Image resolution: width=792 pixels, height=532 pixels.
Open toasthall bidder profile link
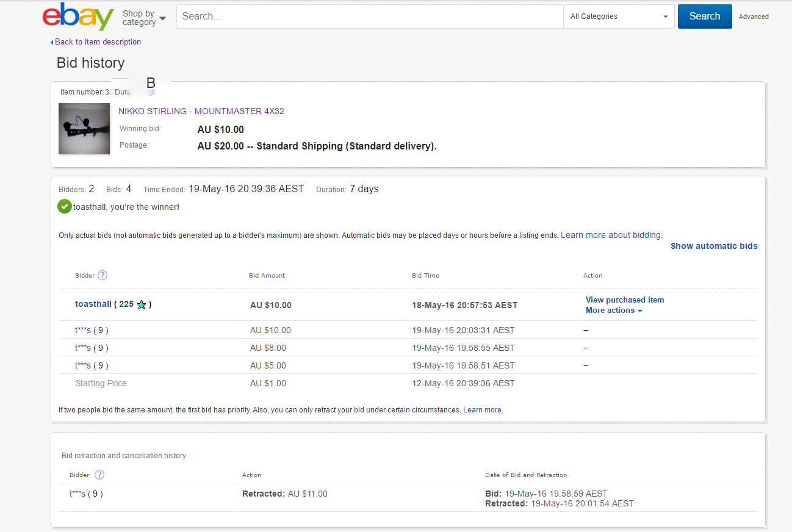93,304
